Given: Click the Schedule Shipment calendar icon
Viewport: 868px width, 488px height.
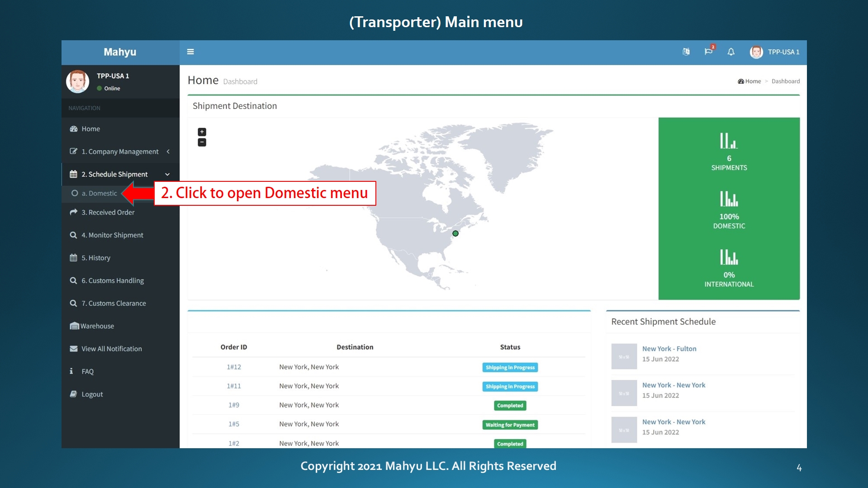Looking at the screenshot, I should click(73, 174).
